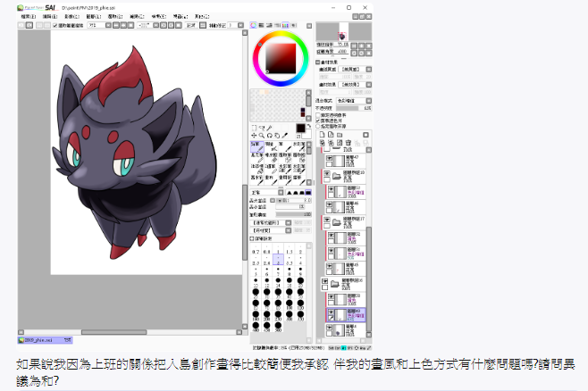Select the magic wand tool
The width and height of the screenshot is (588, 391).
click(x=269, y=128)
